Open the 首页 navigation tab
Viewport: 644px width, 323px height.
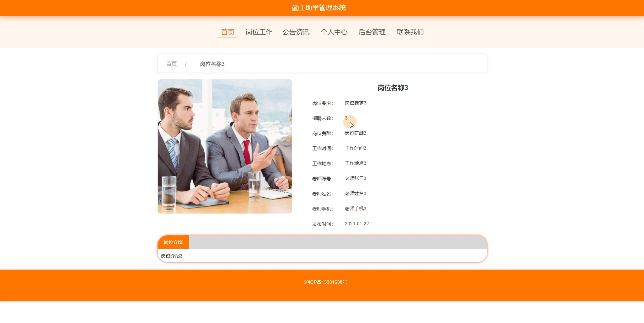[x=228, y=32]
